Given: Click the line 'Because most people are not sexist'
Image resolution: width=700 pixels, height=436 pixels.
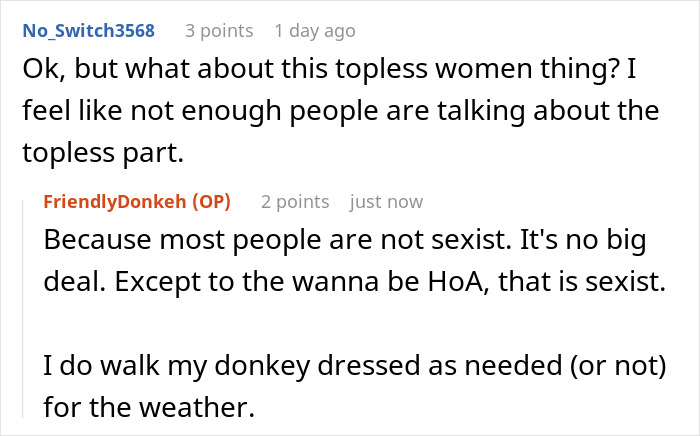Looking at the screenshot, I should pos(345,241).
